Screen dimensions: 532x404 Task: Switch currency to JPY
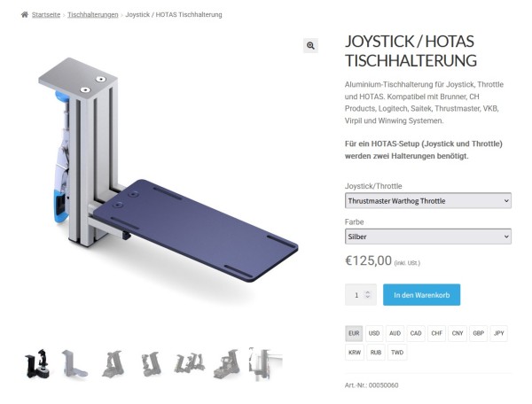pos(498,333)
